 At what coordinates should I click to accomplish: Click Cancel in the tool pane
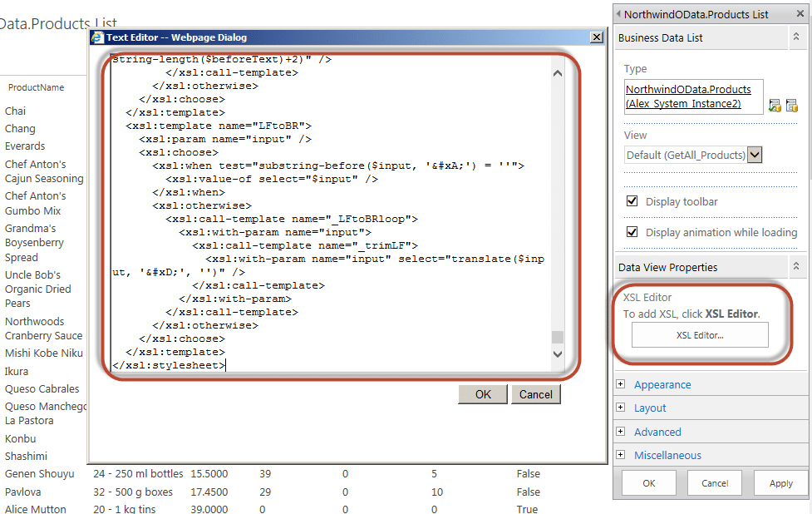[715, 483]
